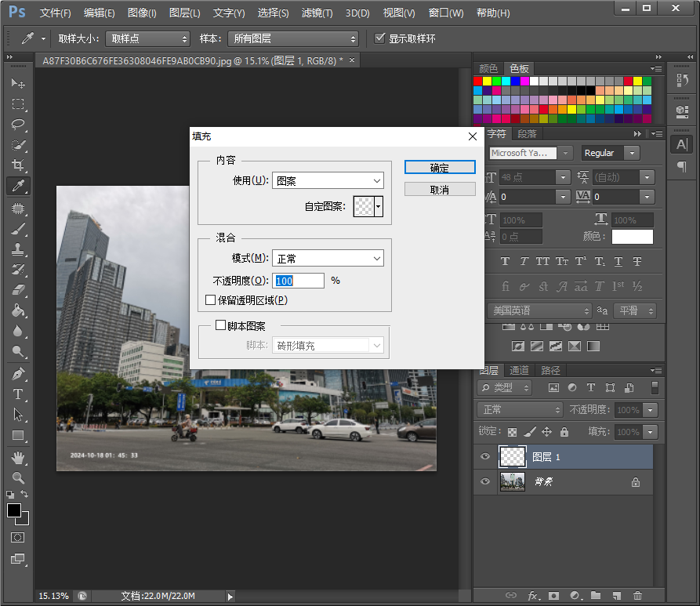Open the 滤镜(T) menu
700x606 pixels.
pyautogui.click(x=317, y=13)
